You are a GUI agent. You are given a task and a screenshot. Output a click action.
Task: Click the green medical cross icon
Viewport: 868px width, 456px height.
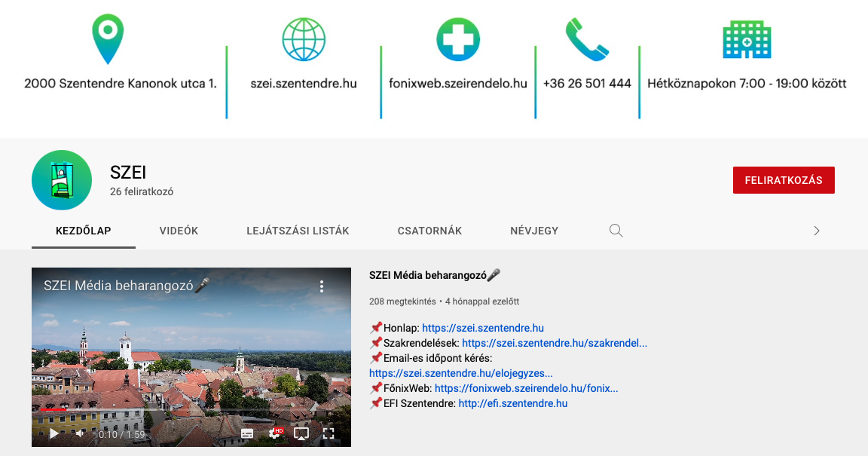(458, 39)
